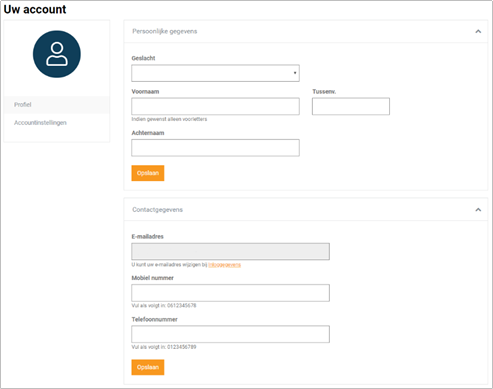
Task: Open the Geslacht dropdown
Action: [215, 73]
